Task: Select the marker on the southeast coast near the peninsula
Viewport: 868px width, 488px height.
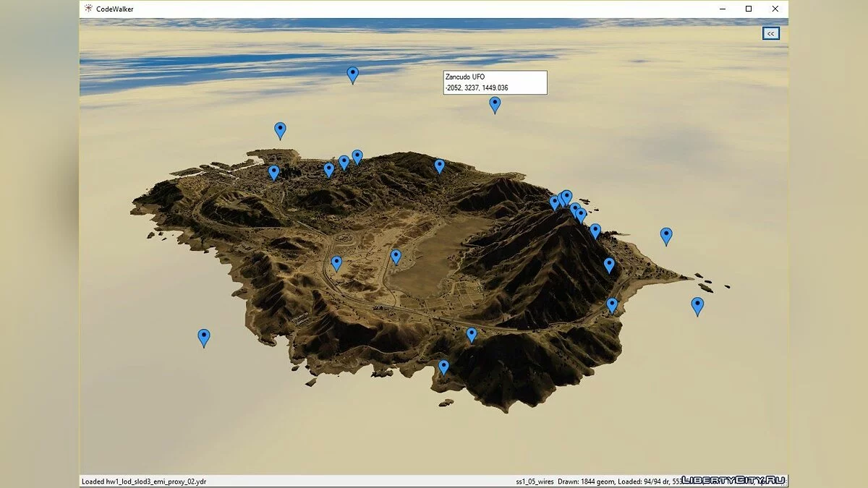Action: click(612, 305)
